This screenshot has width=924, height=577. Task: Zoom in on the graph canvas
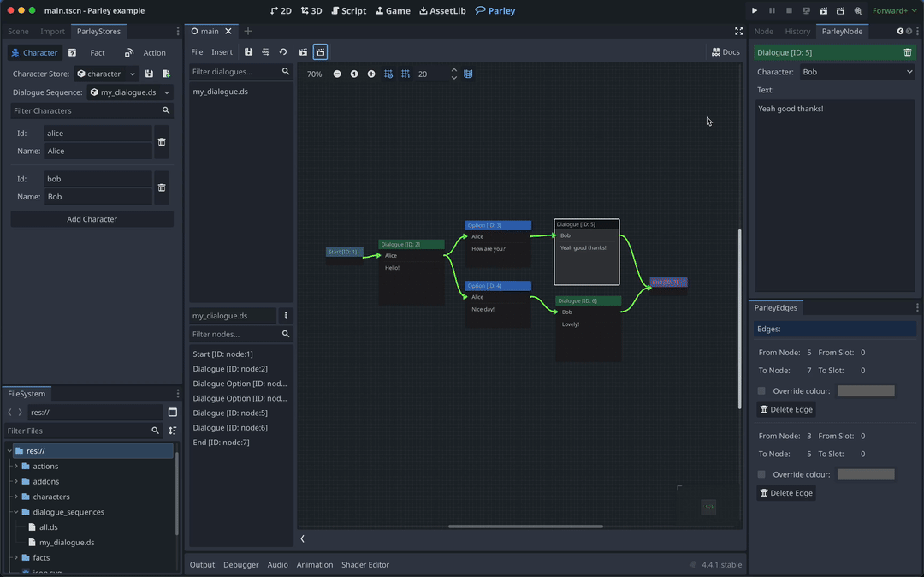[x=371, y=74]
